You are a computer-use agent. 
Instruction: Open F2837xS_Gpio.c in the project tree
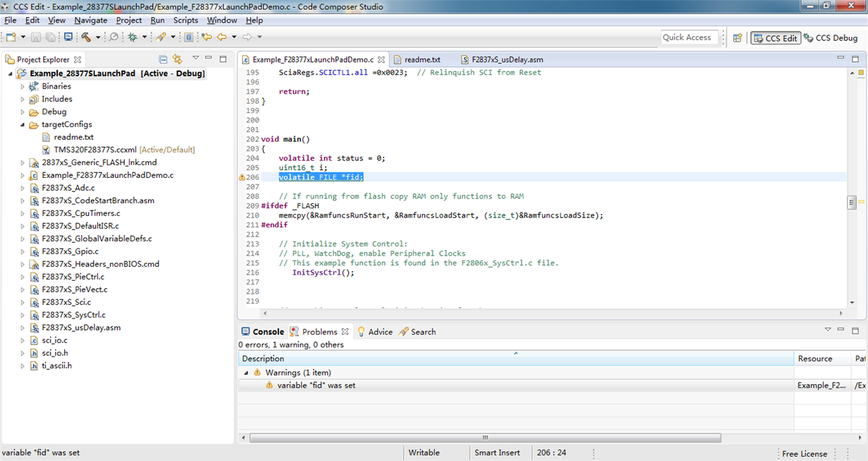pos(70,251)
